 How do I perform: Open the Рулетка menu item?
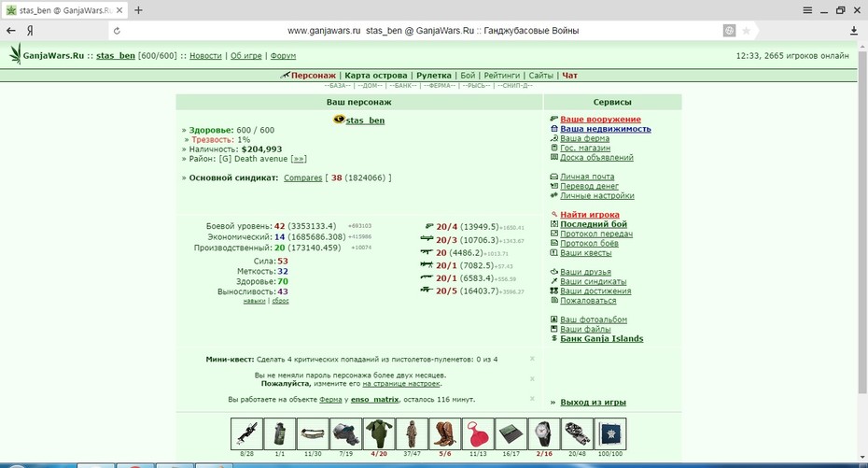tap(434, 76)
